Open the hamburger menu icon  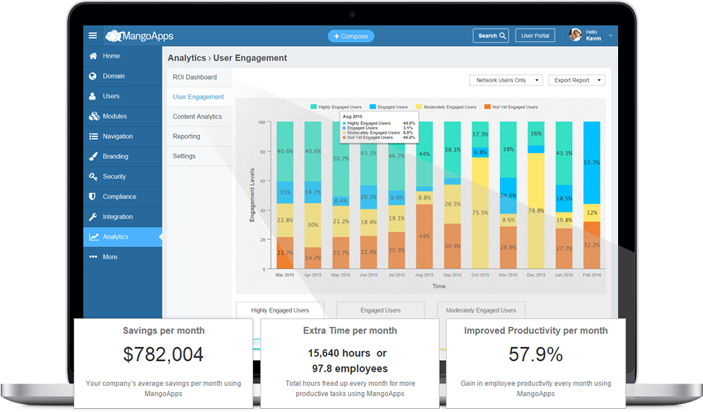[93, 35]
